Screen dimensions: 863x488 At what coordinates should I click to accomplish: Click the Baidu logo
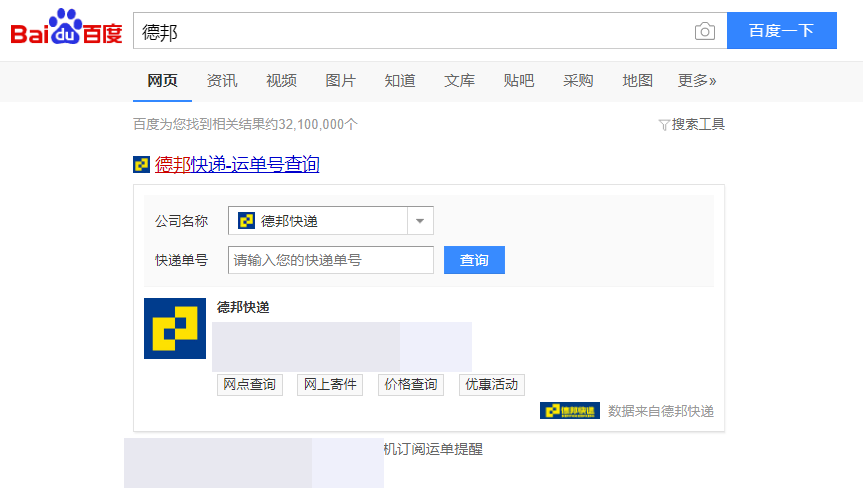click(x=66, y=26)
